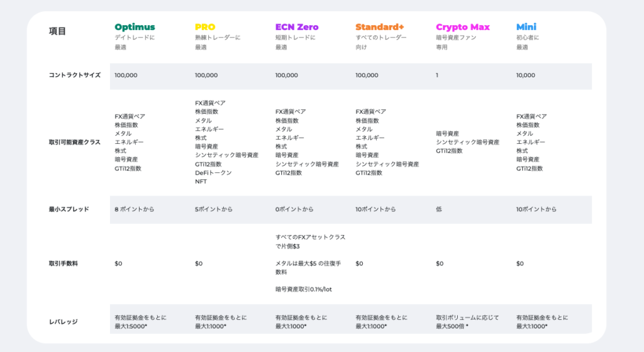The image size is (644, 352).
Task: Click Crypto Max spread value 低
Action: pos(438,209)
